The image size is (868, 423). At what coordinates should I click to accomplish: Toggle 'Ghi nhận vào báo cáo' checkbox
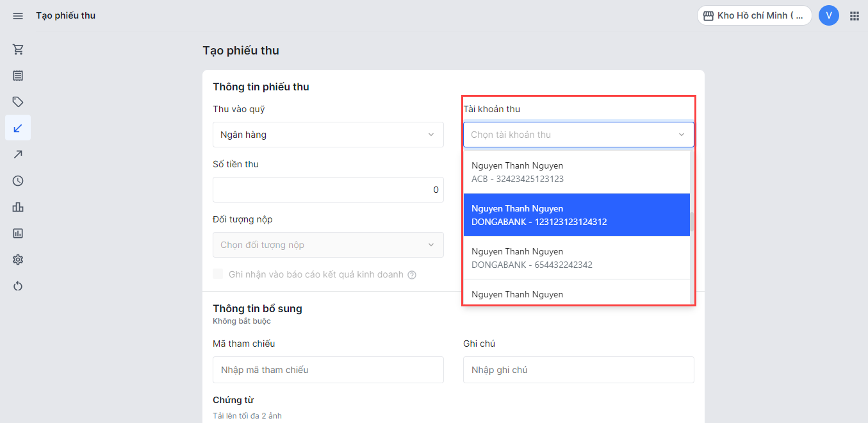coord(218,274)
